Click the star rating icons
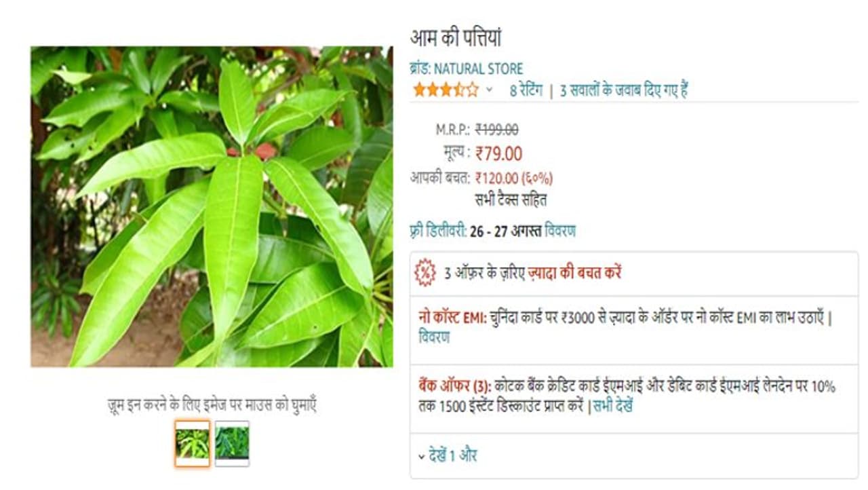This screenshot has height=490, width=868. point(446,90)
